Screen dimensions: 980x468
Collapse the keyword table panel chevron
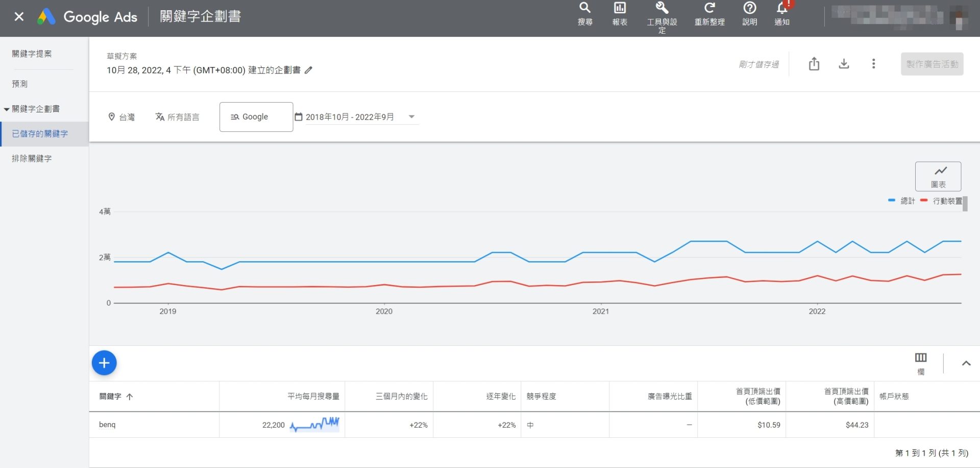click(966, 363)
